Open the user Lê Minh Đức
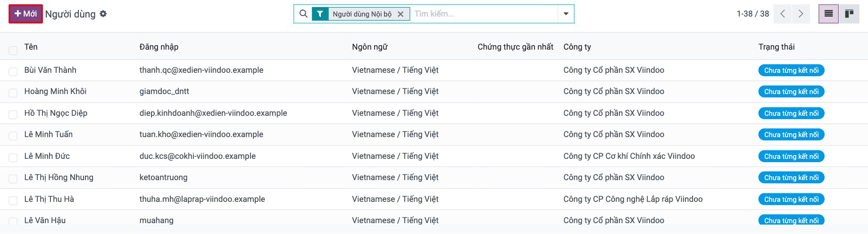This screenshot has height=234, width=868. coord(47,156)
